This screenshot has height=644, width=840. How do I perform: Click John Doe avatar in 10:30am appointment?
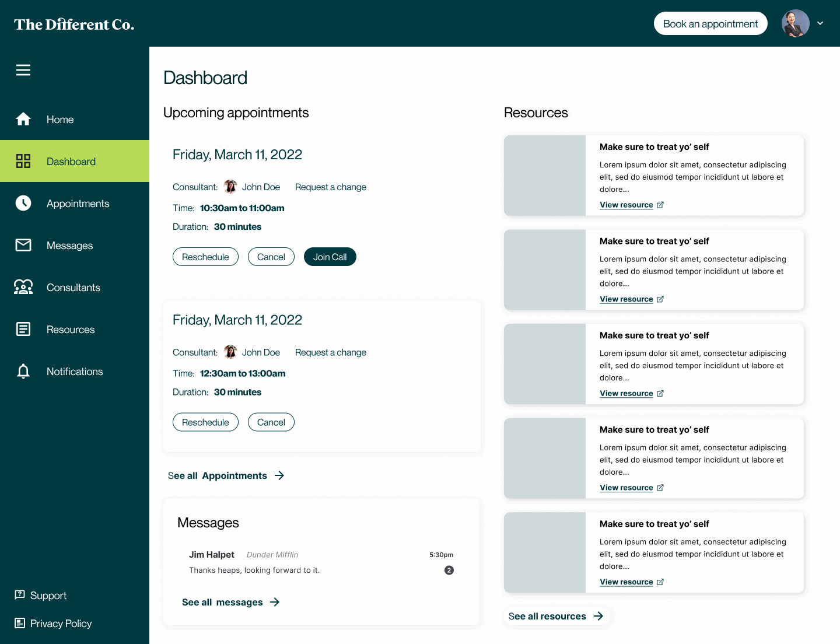[230, 187]
